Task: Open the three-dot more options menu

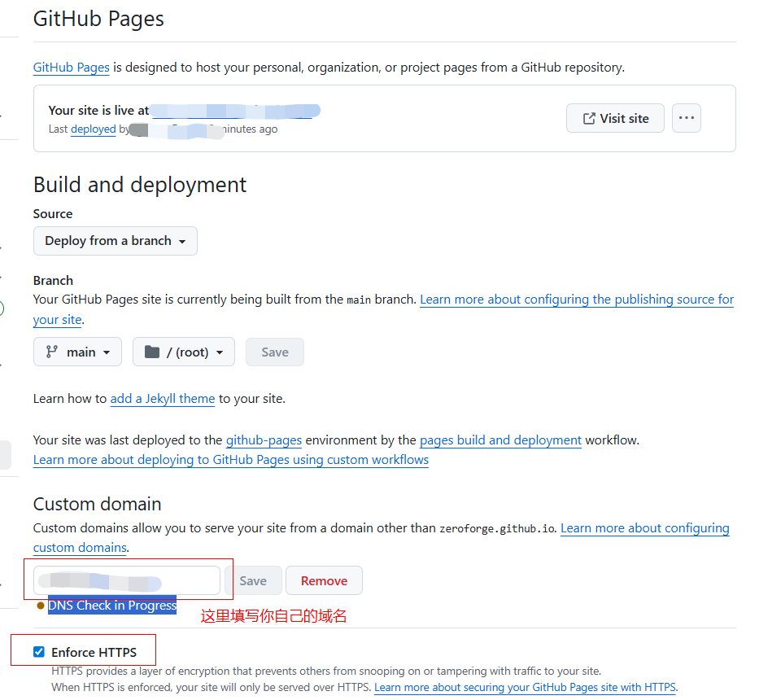Action: tap(686, 118)
